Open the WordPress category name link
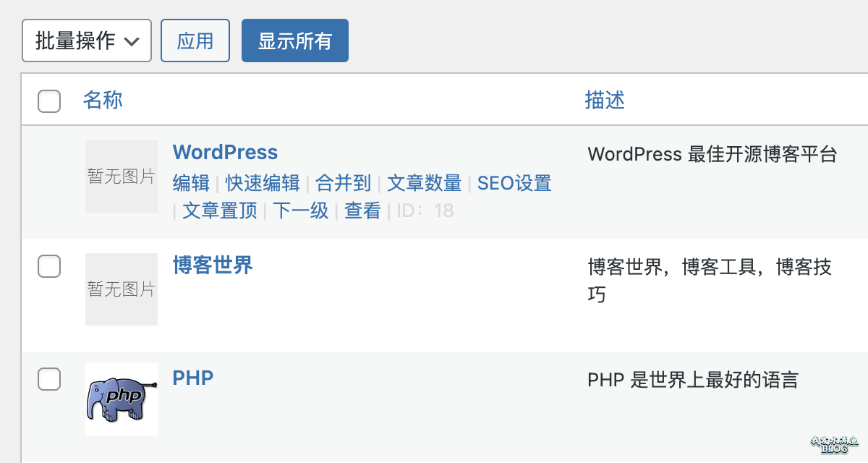Screen dimensions: 868x463 (x=225, y=152)
